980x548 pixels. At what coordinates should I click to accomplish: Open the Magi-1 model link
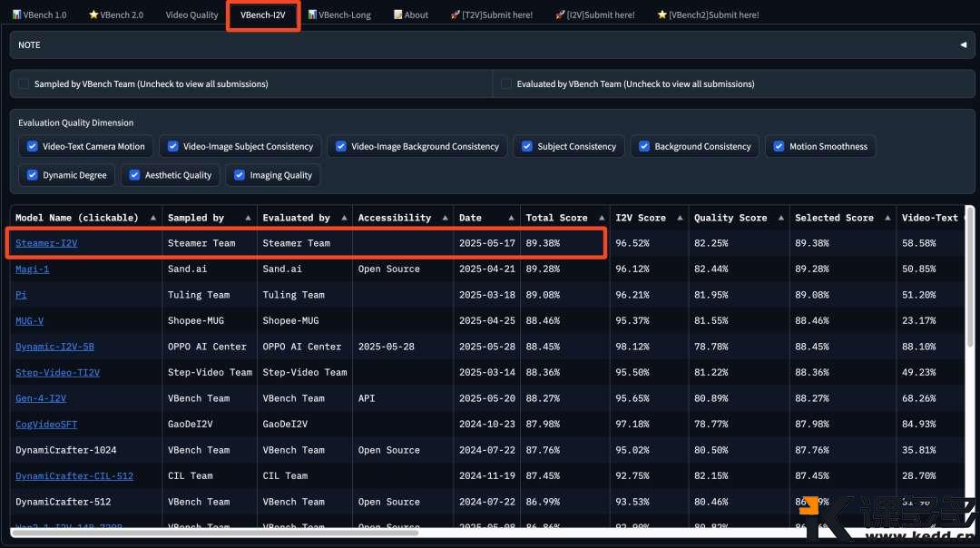[x=32, y=269]
